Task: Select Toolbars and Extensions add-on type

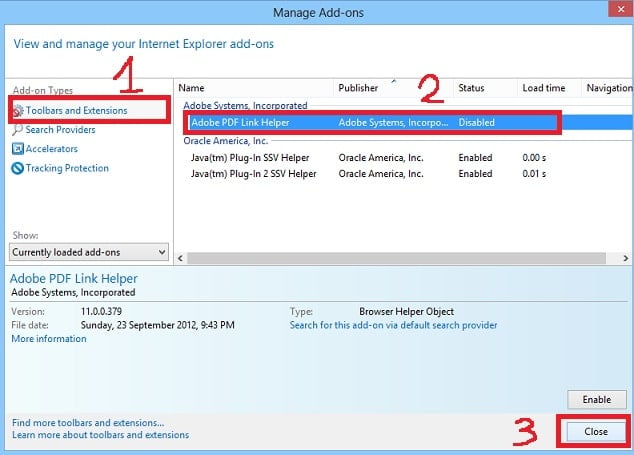Action: (76, 110)
